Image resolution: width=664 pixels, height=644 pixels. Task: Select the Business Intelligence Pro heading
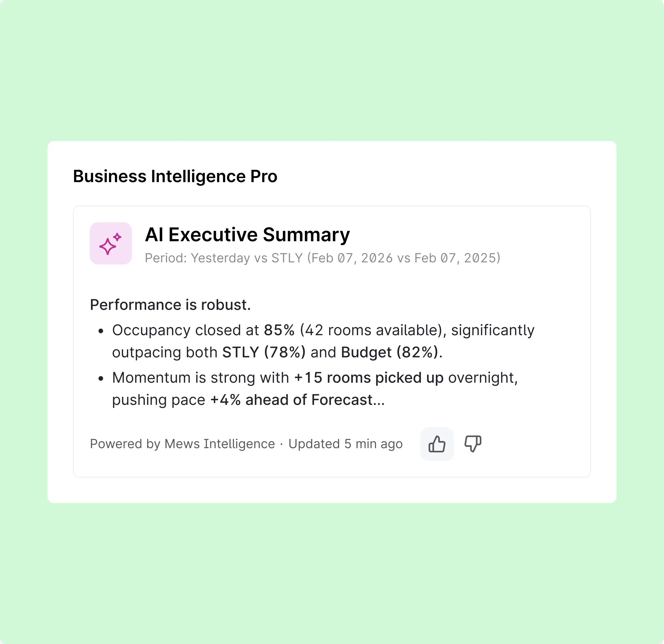175,176
